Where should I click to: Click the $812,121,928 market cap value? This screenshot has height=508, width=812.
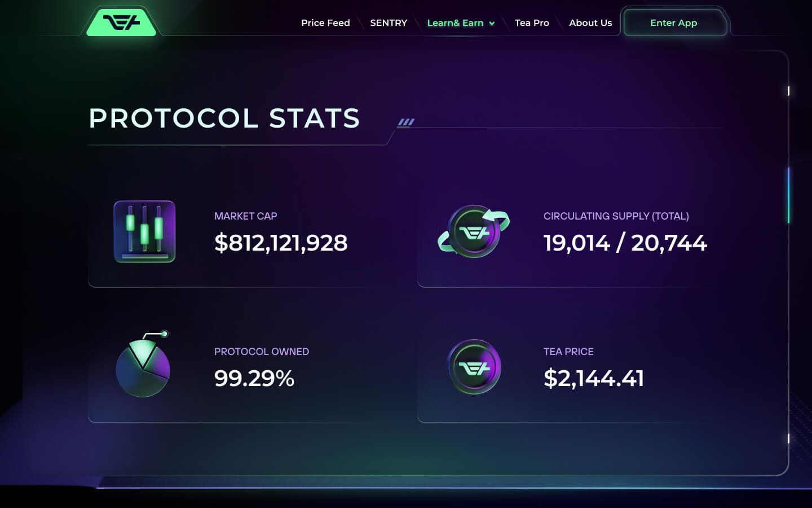281,243
